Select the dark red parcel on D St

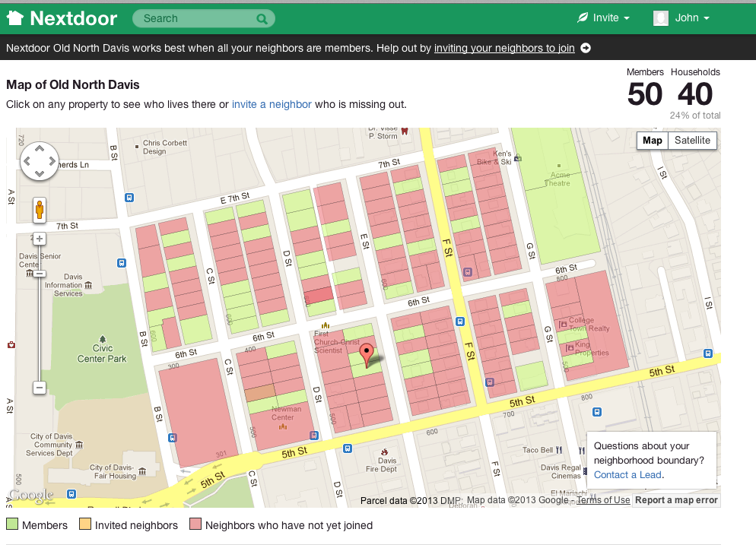coord(319,295)
